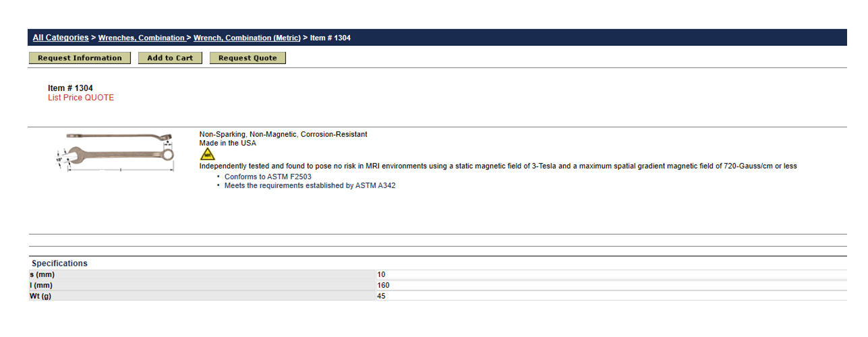Click the Request Information button
Image resolution: width=868 pixels, height=337 pixels.
point(80,58)
